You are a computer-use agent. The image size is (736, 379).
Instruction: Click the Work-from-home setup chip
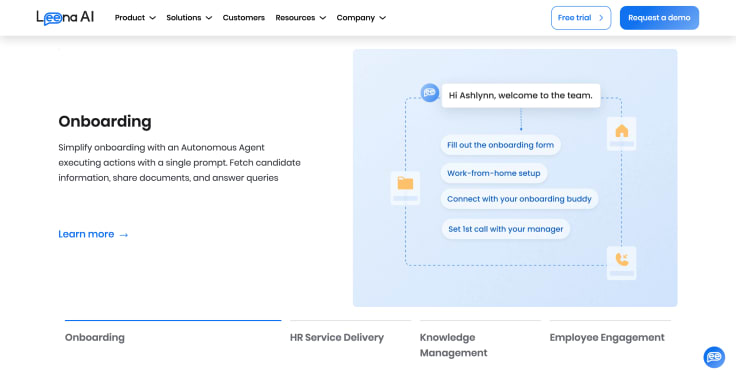494,173
